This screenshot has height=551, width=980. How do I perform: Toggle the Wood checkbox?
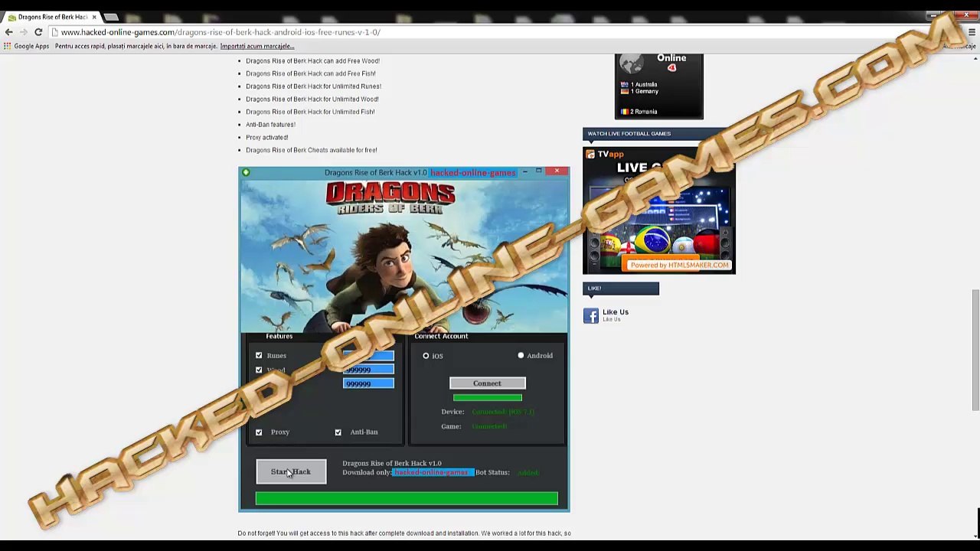pos(259,370)
